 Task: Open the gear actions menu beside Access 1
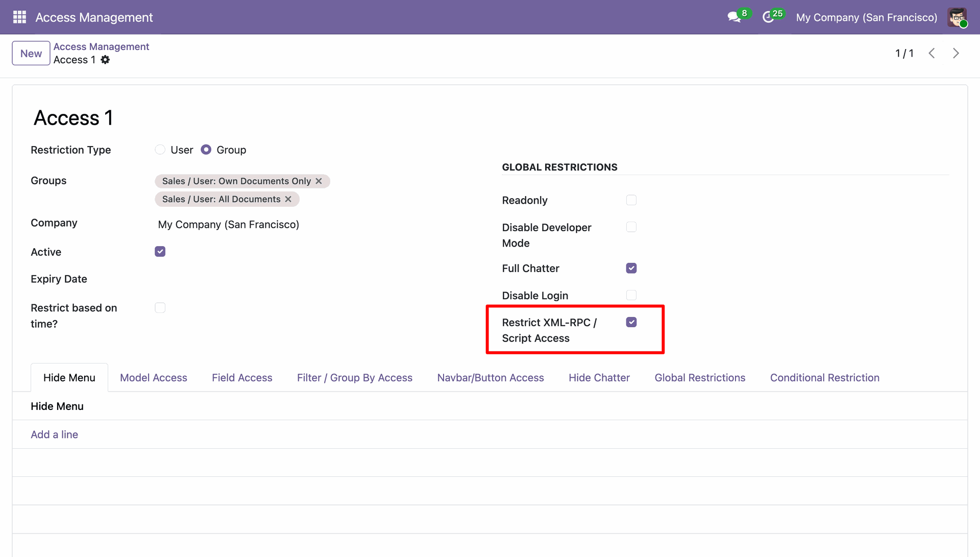105,60
